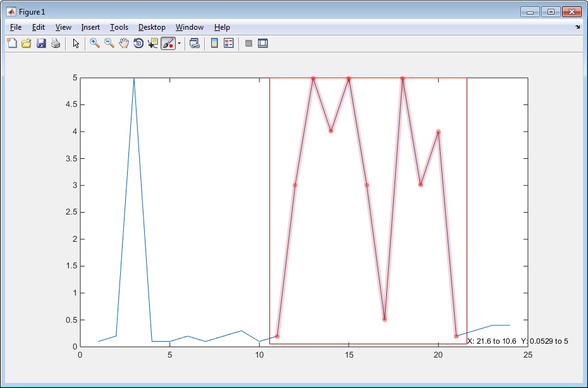Image resolution: width=588 pixels, height=388 pixels.
Task: Open the Insert menu
Action: pyautogui.click(x=90, y=27)
